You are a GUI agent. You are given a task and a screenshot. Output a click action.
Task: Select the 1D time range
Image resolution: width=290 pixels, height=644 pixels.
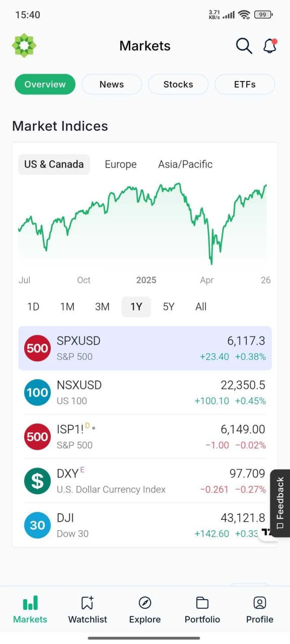(33, 306)
